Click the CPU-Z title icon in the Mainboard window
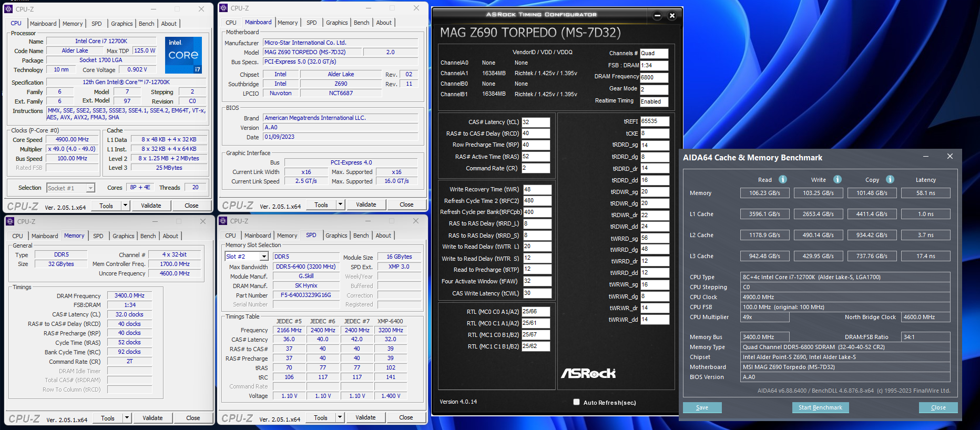The image size is (980, 430). pyautogui.click(x=223, y=8)
